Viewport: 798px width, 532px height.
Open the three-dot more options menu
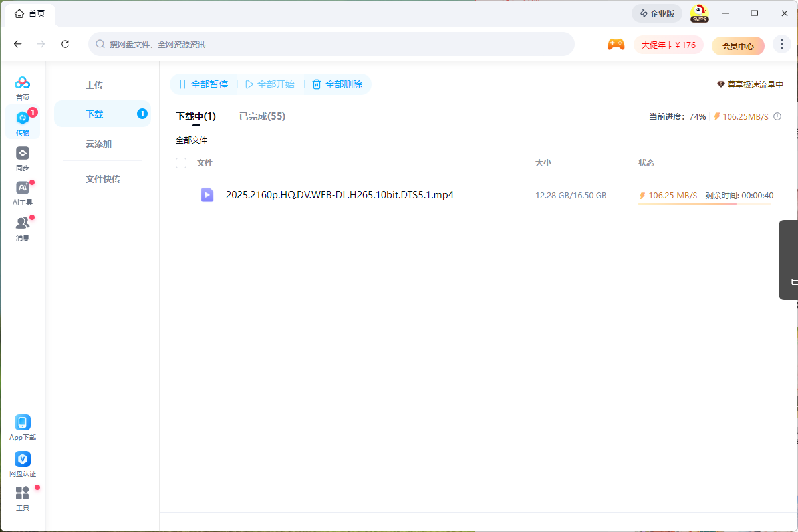click(781, 45)
